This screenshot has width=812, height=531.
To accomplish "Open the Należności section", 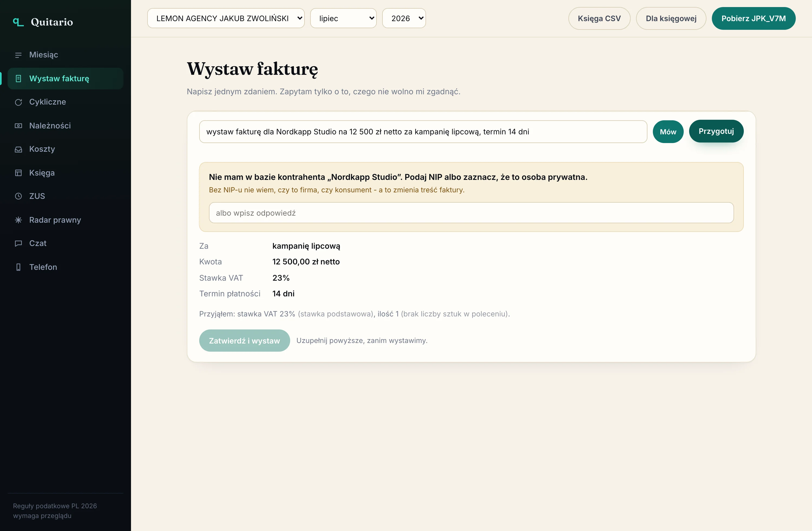I will click(66, 126).
